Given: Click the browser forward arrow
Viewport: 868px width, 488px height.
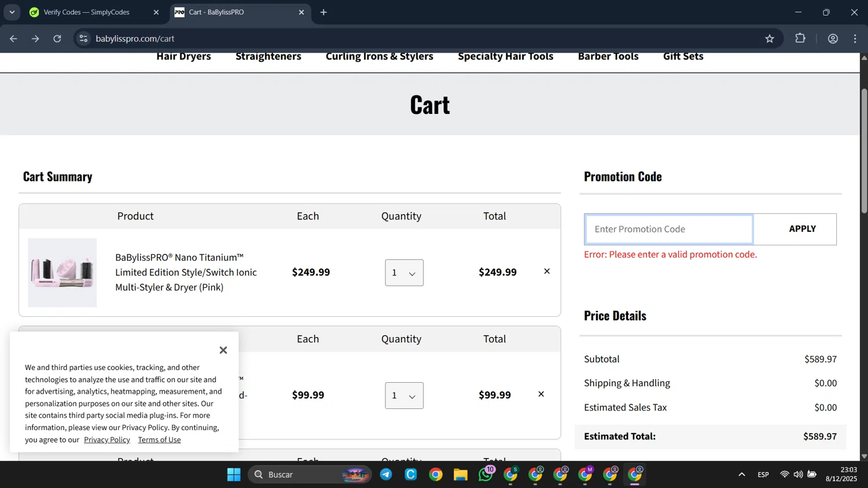Looking at the screenshot, I should tap(35, 39).
